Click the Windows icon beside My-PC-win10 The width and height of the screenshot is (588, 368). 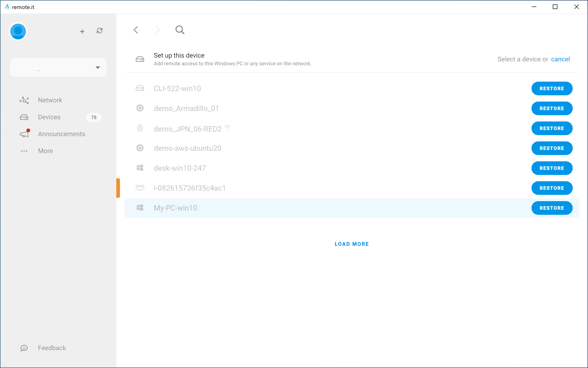click(140, 208)
